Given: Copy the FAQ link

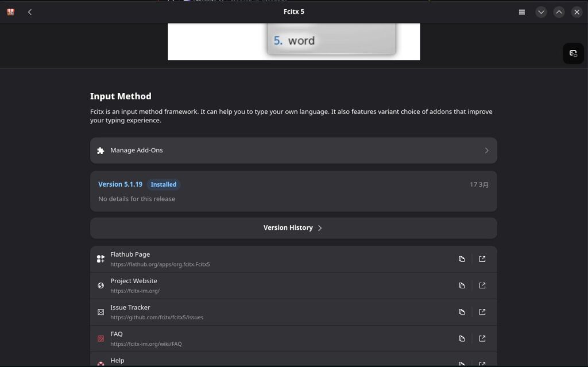Looking at the screenshot, I should pos(462,338).
